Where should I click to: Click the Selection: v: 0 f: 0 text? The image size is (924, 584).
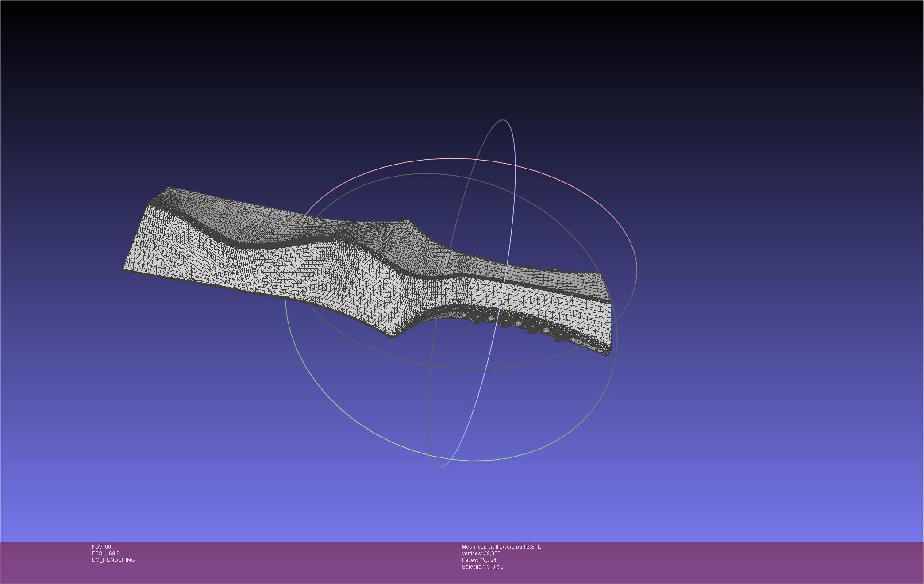[x=482, y=567]
